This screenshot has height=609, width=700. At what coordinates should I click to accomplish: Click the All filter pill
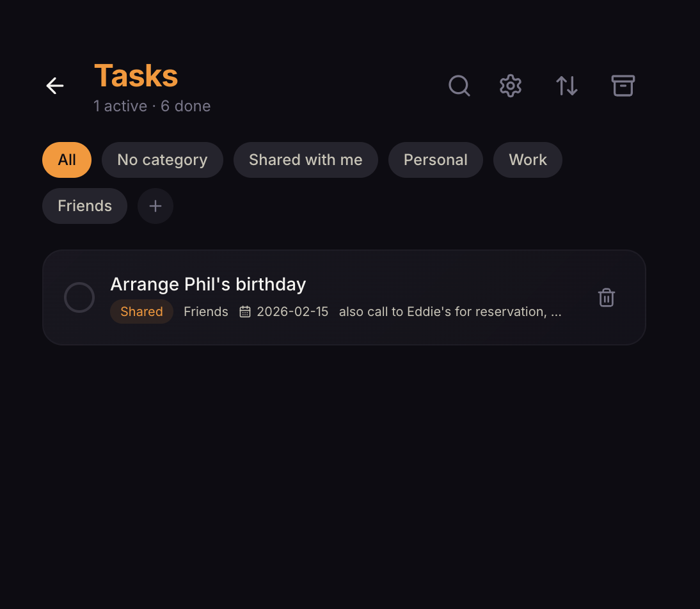(x=67, y=159)
